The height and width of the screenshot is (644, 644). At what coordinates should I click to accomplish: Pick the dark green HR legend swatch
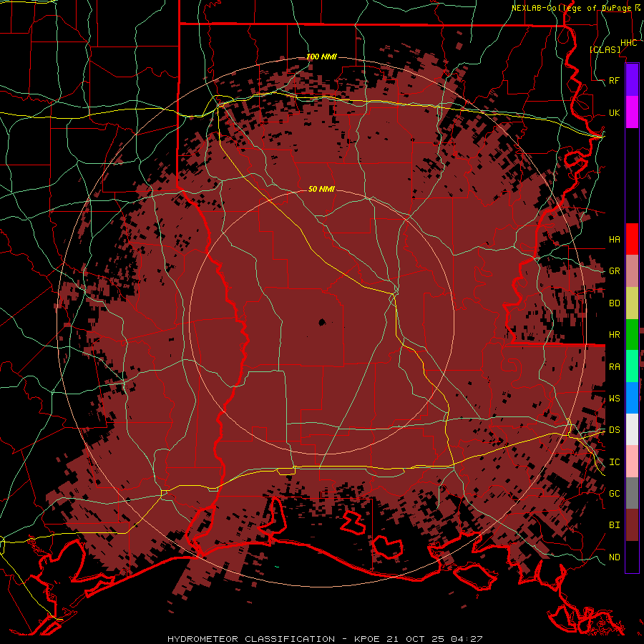(x=632, y=335)
